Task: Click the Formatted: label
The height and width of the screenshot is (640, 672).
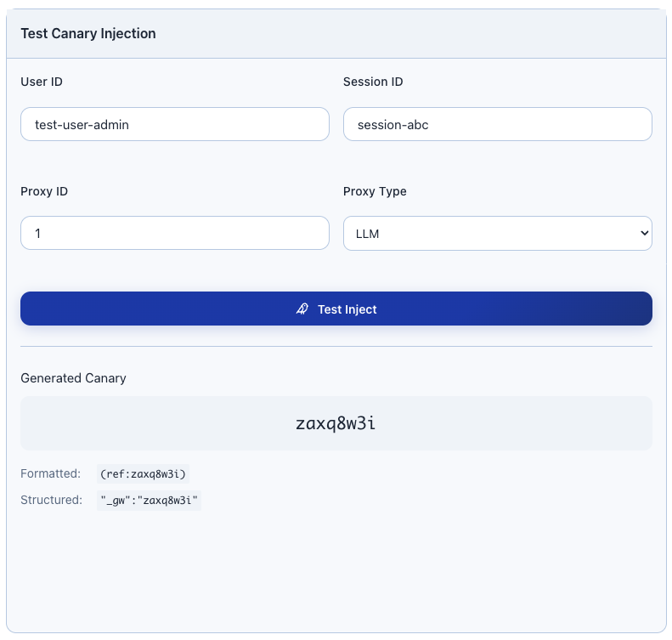Action: point(51,473)
